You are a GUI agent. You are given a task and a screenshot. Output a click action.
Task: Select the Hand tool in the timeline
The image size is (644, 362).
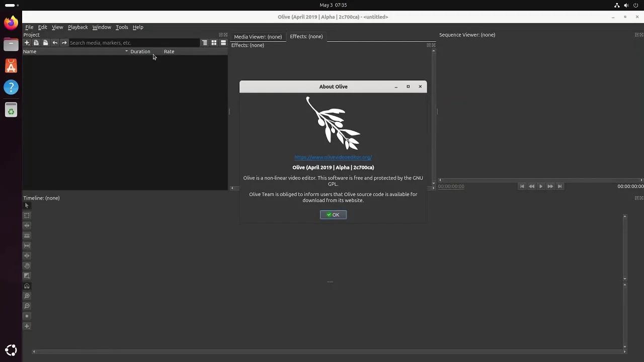tap(27, 265)
